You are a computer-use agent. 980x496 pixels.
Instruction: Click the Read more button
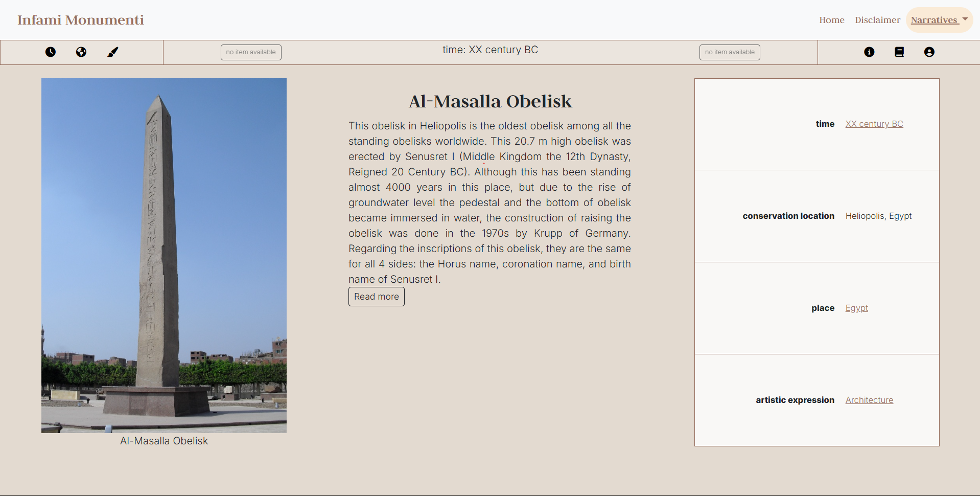pos(377,297)
